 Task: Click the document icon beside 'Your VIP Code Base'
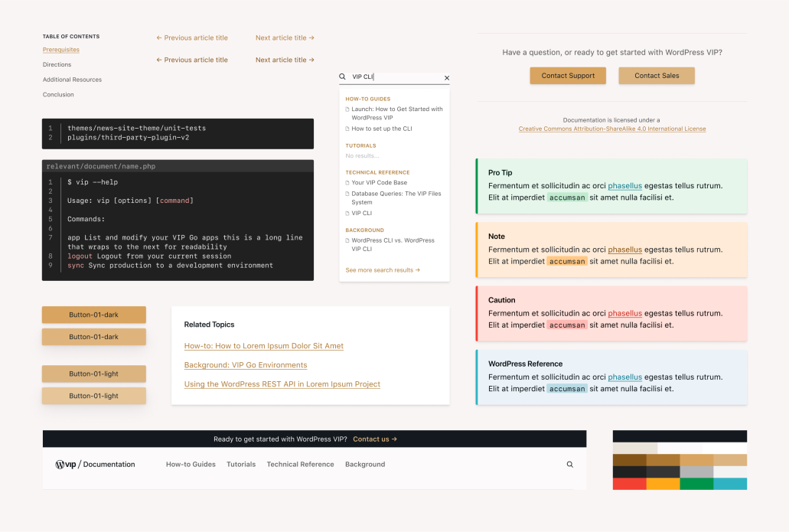[347, 183]
